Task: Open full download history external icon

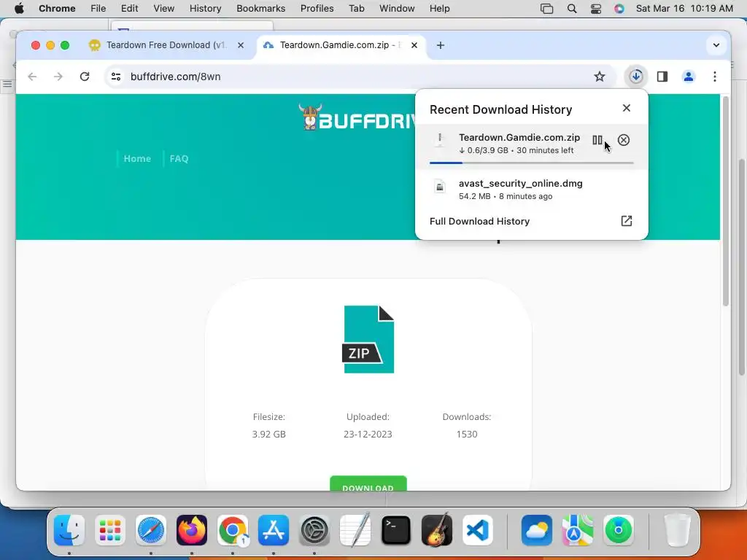Action: coord(627,221)
